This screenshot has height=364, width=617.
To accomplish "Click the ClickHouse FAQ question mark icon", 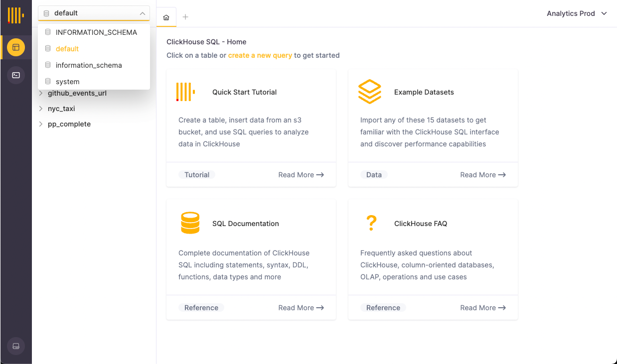I will (371, 223).
